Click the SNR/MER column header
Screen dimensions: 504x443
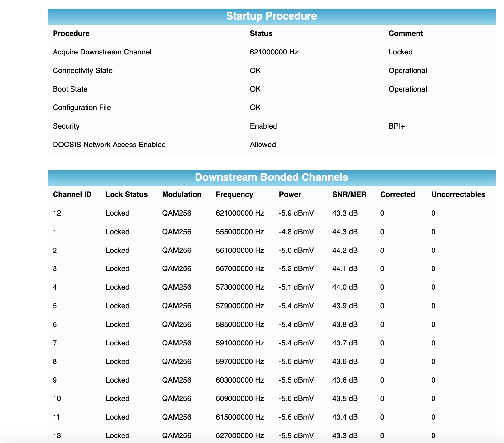(349, 194)
